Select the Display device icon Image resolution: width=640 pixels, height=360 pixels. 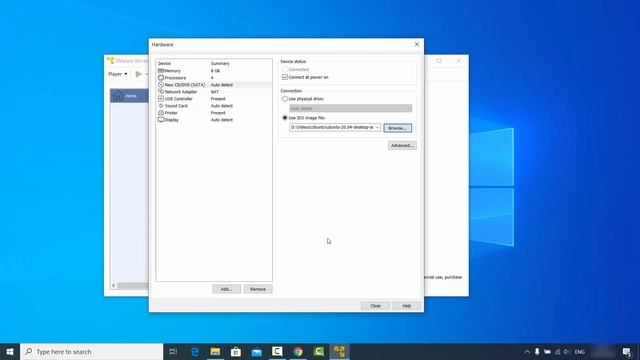coord(161,120)
